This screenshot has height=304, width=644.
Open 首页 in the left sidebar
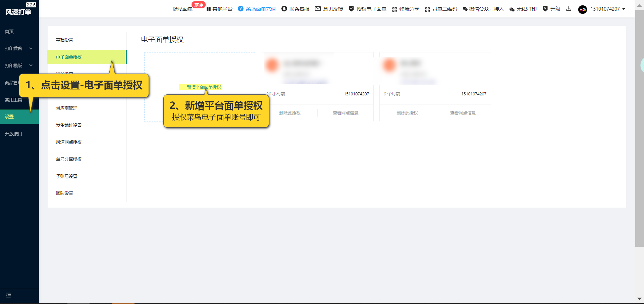pos(9,32)
